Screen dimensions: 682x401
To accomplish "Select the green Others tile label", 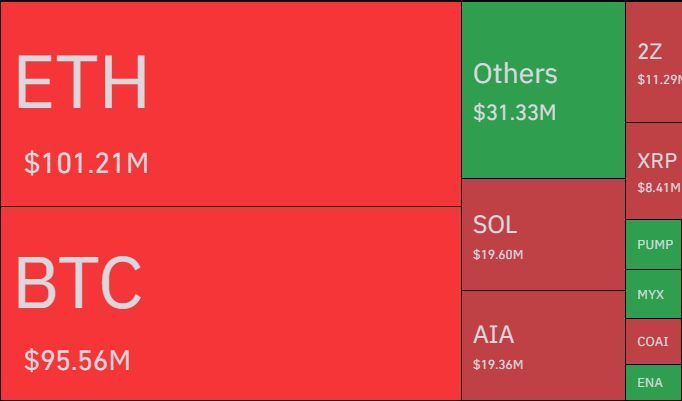I will [515, 74].
